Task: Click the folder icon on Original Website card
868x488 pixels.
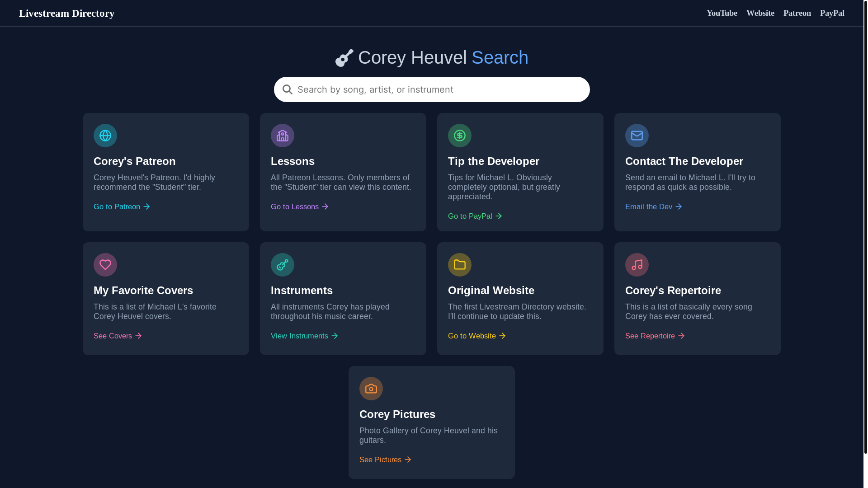Action: point(460,265)
